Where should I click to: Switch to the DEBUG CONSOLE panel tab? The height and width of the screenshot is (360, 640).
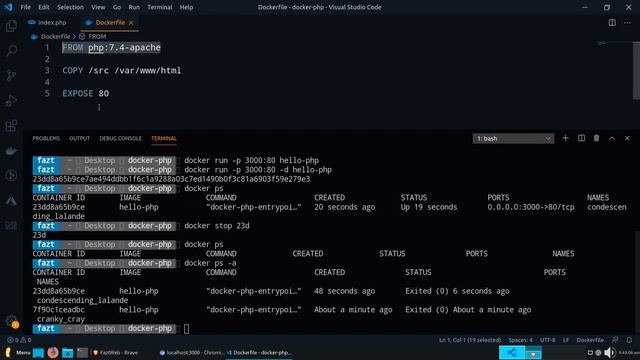[x=120, y=138]
